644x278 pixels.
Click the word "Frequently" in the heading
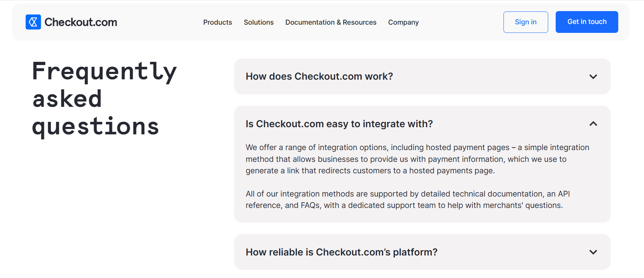[x=104, y=71]
